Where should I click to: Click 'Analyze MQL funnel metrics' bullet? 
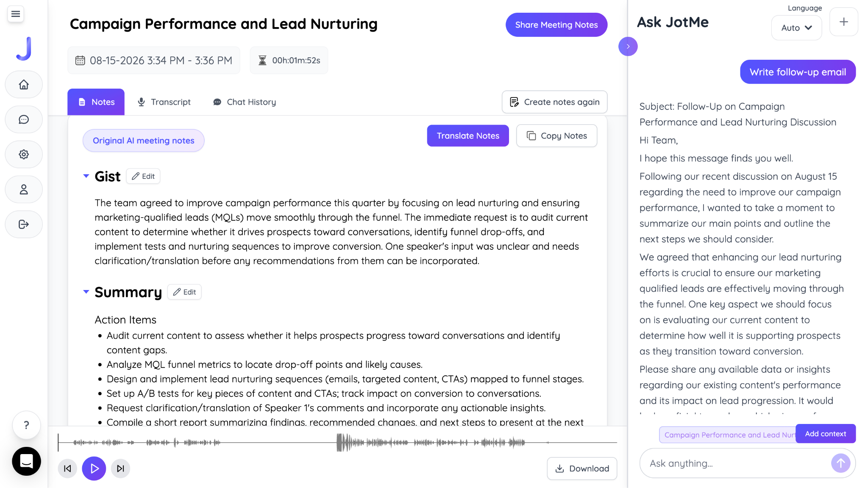point(264,365)
